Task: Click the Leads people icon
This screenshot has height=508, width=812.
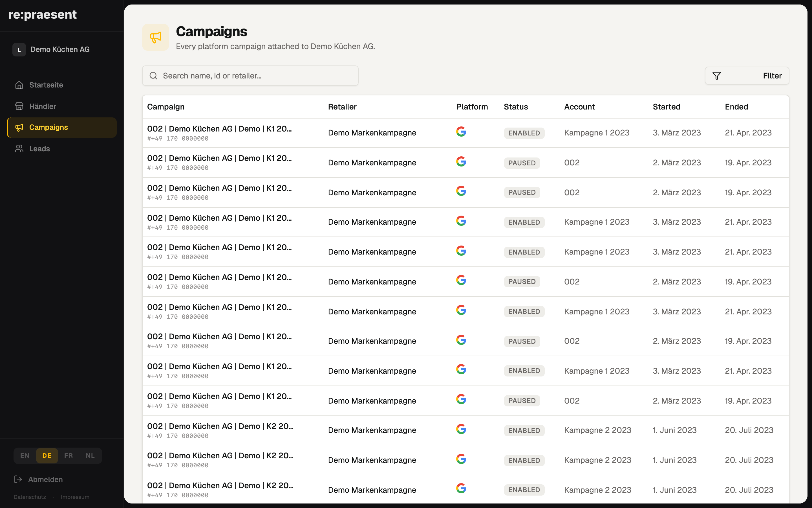Action: [x=19, y=148]
